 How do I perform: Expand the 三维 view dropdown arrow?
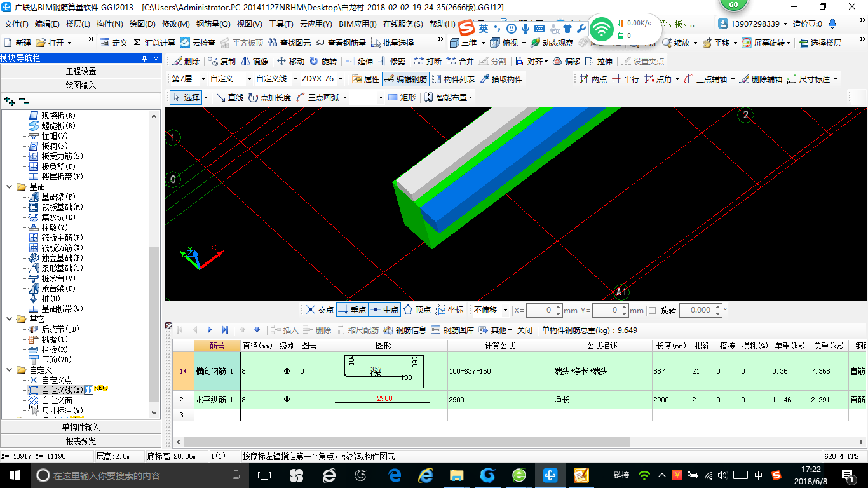click(483, 43)
